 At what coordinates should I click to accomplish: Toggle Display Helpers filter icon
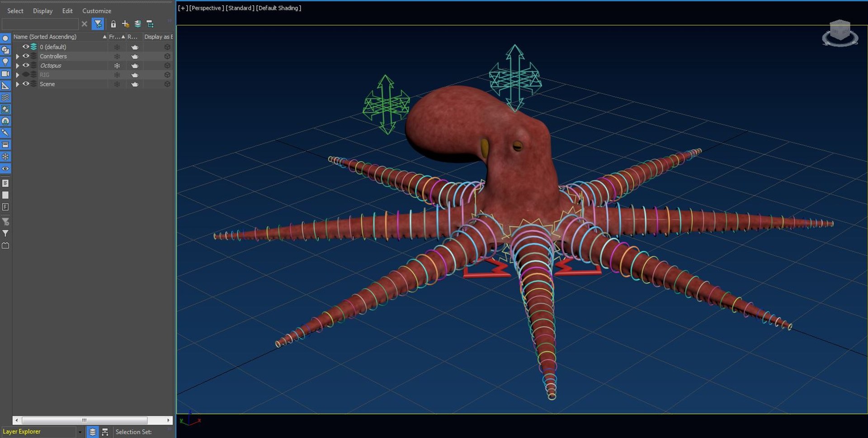point(5,86)
